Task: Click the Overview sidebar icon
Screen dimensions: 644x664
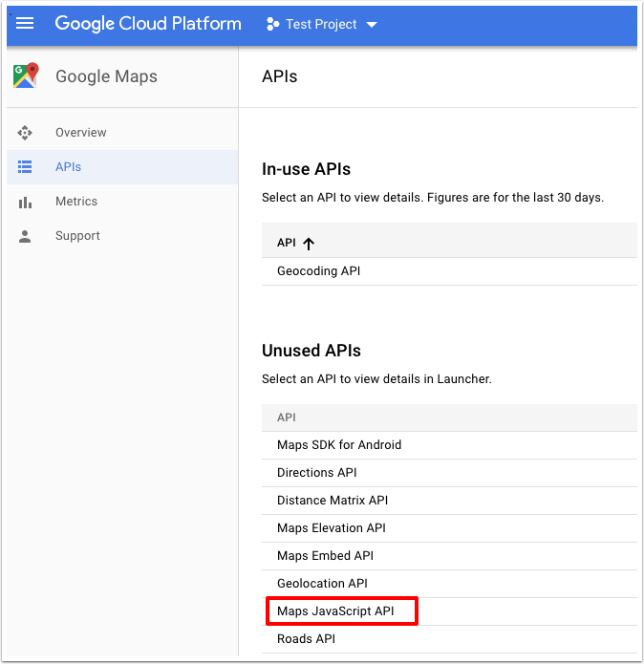Action: pos(25,133)
